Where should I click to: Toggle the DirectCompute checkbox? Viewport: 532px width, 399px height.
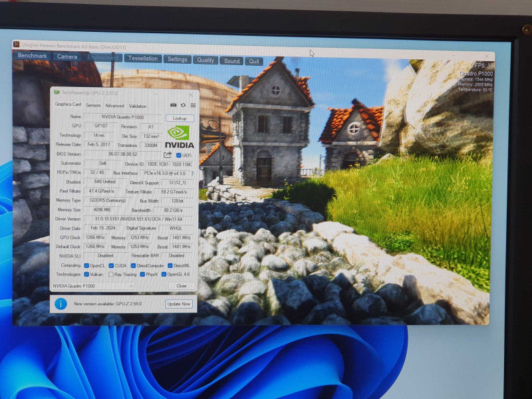tap(134, 265)
